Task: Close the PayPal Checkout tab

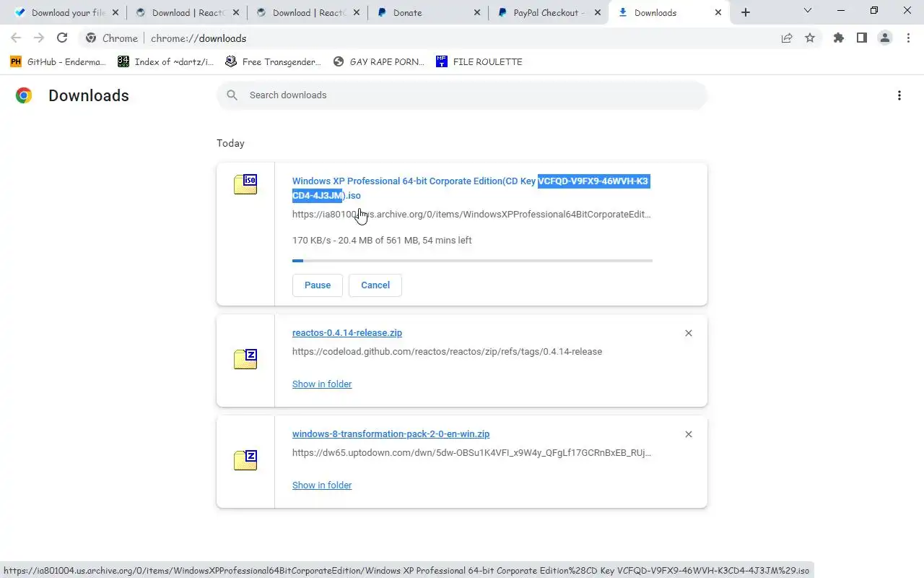Action: [597, 12]
